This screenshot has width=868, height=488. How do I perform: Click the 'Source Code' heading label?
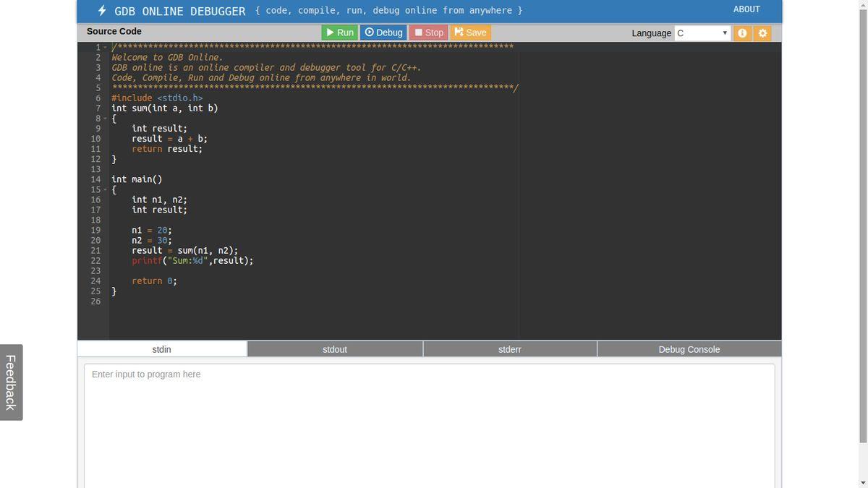114,31
